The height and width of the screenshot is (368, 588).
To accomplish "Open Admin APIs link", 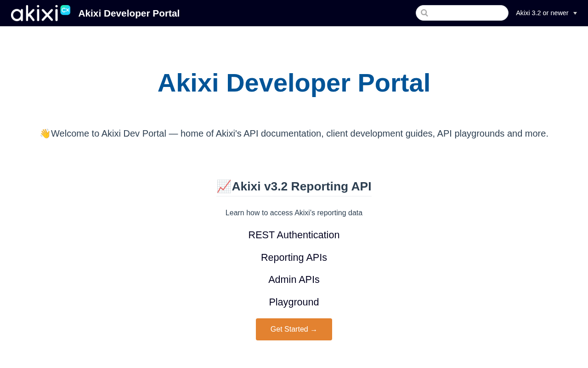I will [294, 280].
